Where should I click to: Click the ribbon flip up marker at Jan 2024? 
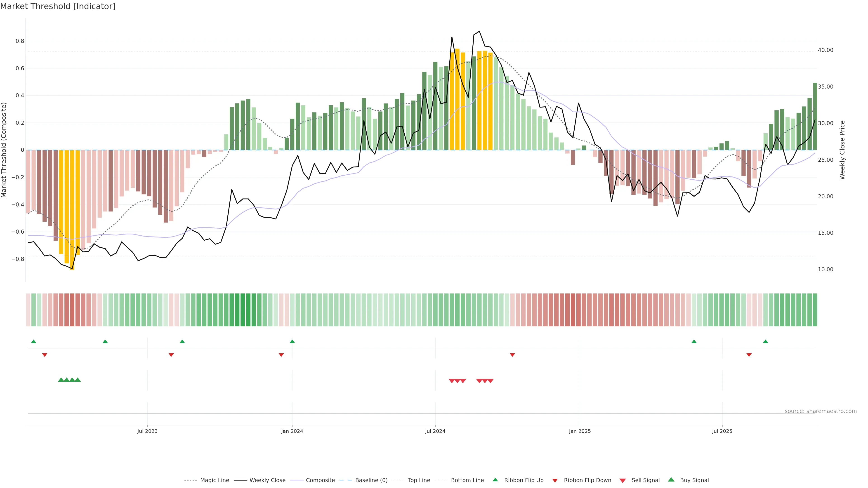(292, 342)
